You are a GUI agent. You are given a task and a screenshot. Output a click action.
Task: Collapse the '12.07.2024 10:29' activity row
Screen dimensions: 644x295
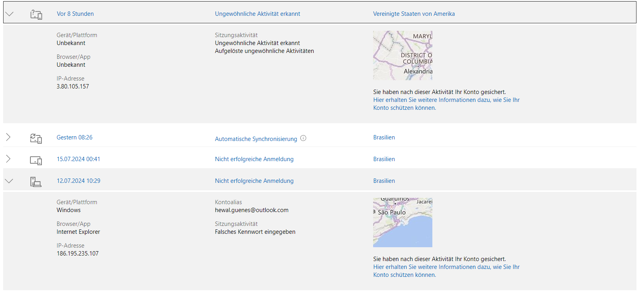click(9, 181)
